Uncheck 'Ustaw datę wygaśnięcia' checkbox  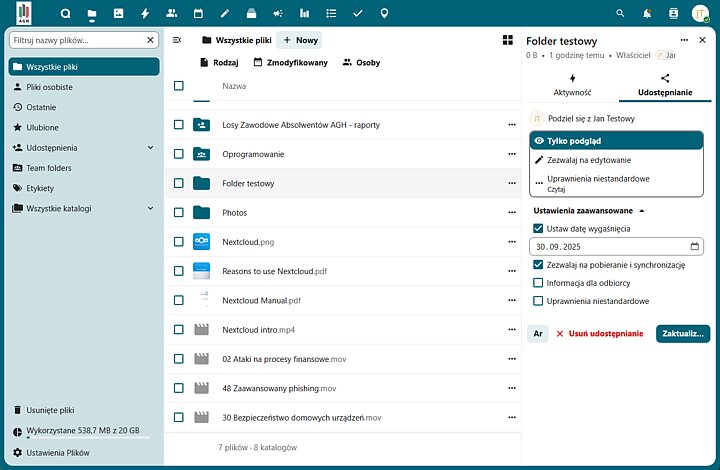click(x=538, y=228)
